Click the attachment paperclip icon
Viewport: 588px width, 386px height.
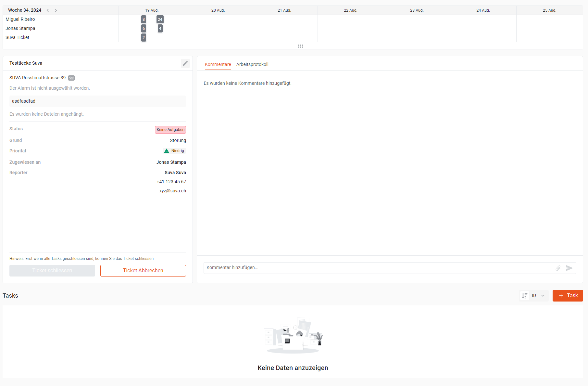[558, 268]
